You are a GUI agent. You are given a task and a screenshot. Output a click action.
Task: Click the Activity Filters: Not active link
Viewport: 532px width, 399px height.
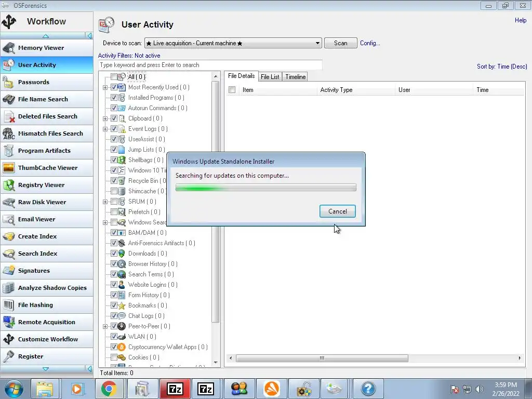pos(129,56)
